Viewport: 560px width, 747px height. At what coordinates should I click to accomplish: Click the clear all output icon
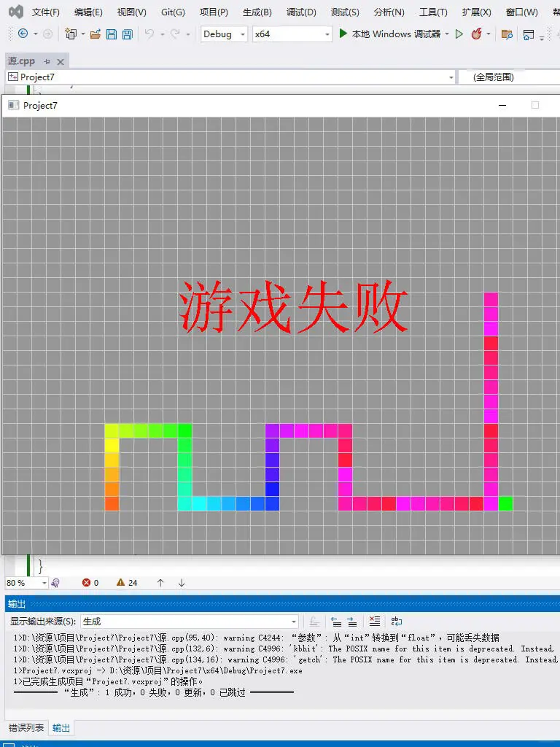tap(375, 622)
